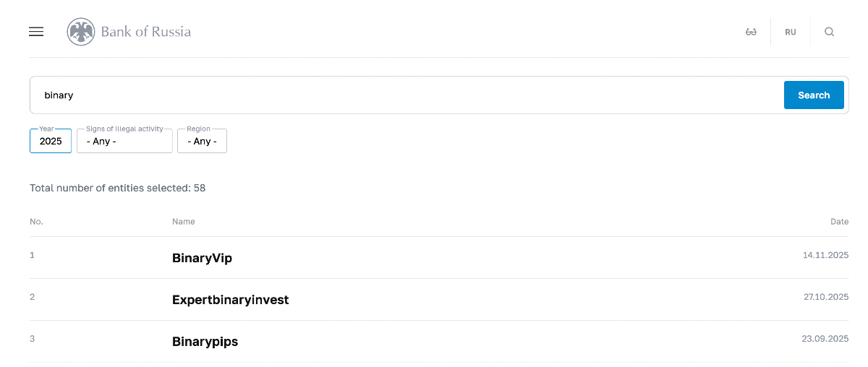This screenshot has height=367, width=868.
Task: Open the hamburger navigation menu
Action: (36, 32)
